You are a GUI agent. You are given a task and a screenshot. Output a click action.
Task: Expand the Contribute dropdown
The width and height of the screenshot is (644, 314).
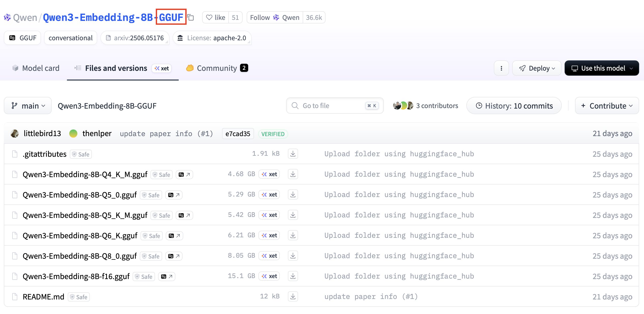tap(607, 106)
